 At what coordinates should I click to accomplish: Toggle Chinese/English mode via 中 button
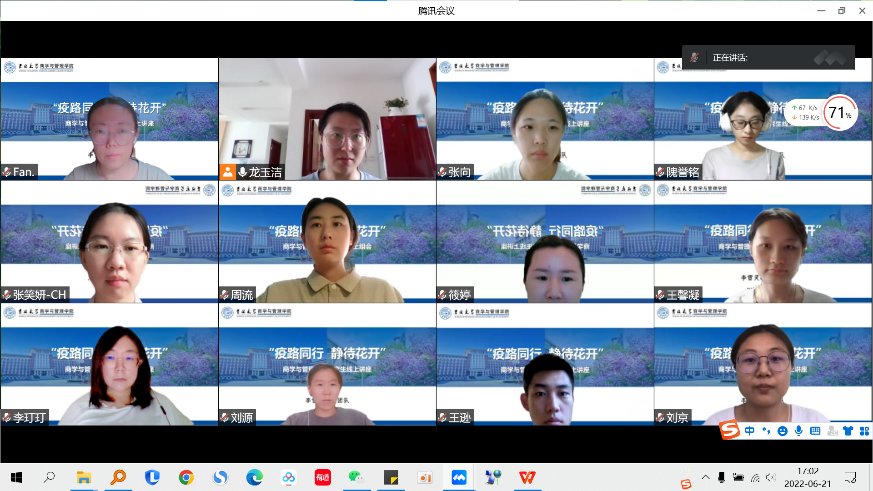point(750,431)
